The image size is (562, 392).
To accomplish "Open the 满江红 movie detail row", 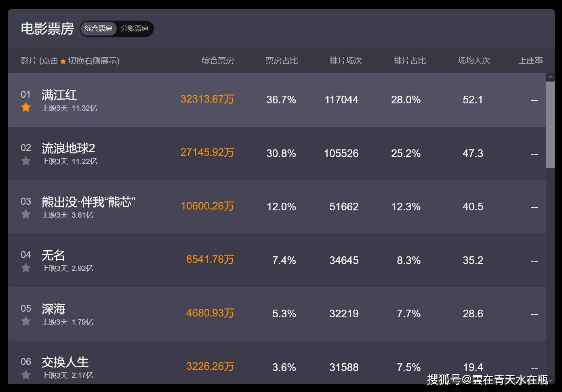I will coord(60,95).
